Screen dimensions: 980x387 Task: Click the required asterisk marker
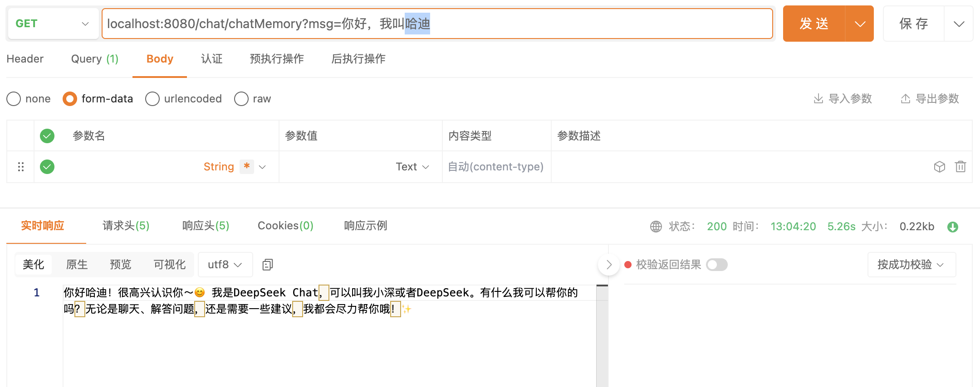point(247,166)
